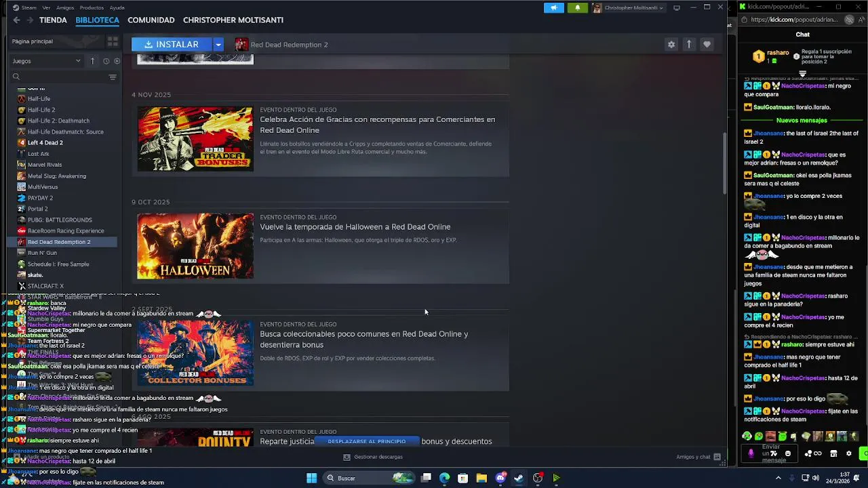This screenshot has height=488, width=868.
Task: Open the Ver menu
Action: click(46, 7)
